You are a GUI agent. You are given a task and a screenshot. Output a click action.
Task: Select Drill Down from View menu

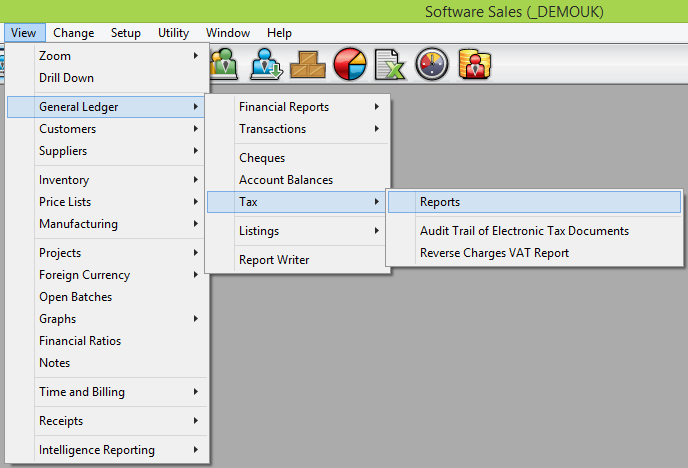(x=106, y=78)
